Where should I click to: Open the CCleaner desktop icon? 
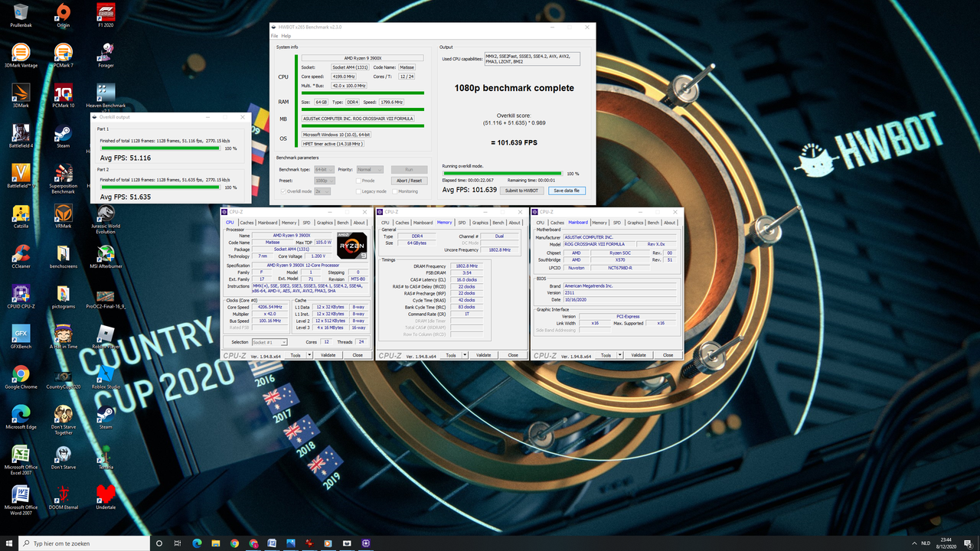click(x=21, y=256)
